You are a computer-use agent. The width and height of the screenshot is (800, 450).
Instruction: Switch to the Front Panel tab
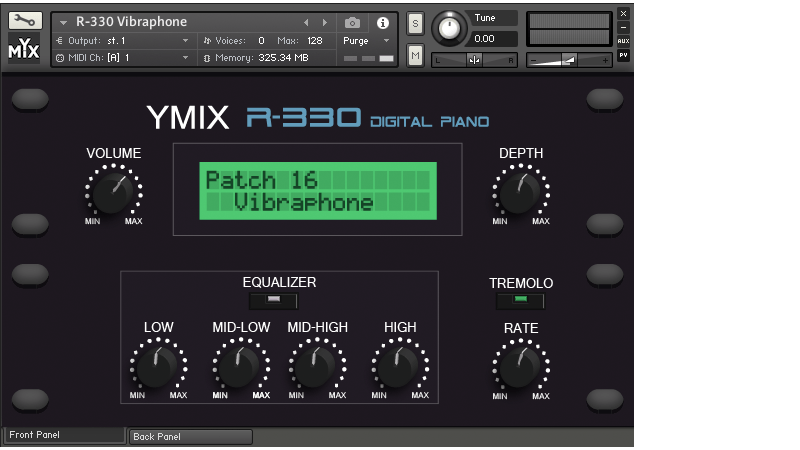click(64, 435)
